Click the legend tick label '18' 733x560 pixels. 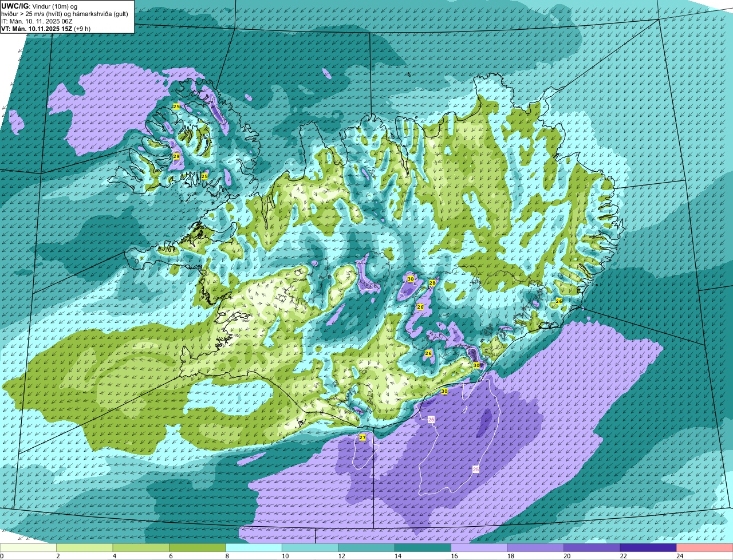[x=510, y=556]
